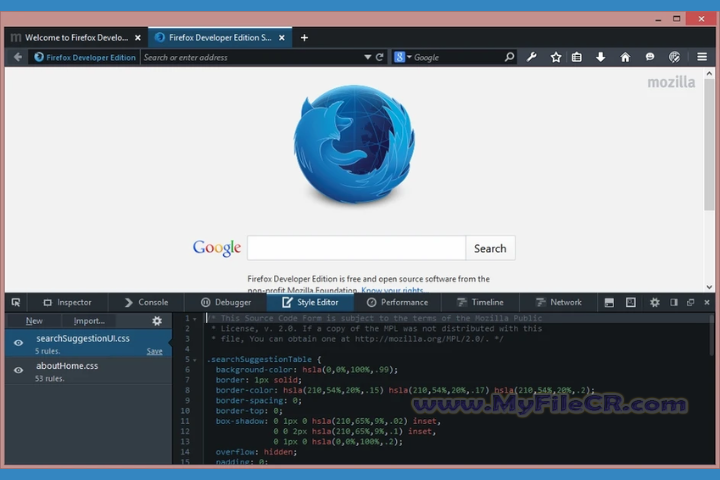Close the developer tools panel

coord(707,302)
